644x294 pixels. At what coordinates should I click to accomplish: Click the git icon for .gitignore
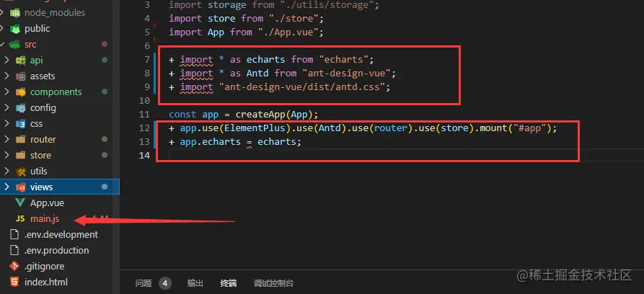coord(14,266)
